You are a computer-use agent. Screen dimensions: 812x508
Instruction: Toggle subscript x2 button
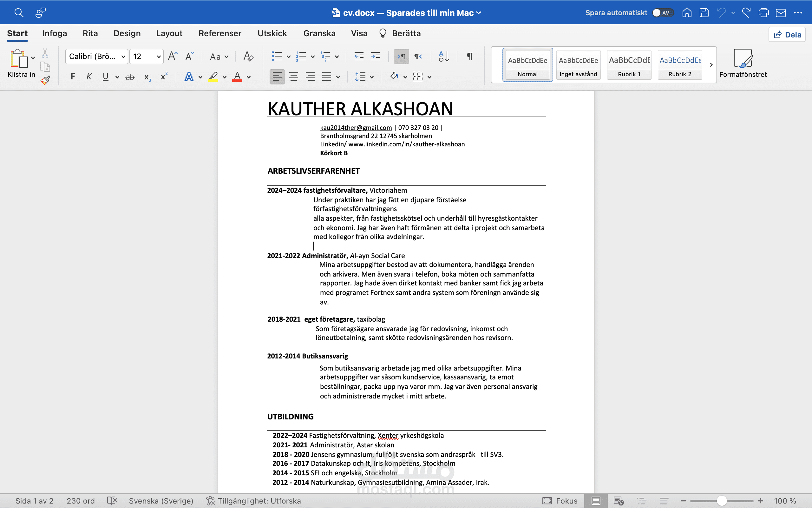click(147, 77)
